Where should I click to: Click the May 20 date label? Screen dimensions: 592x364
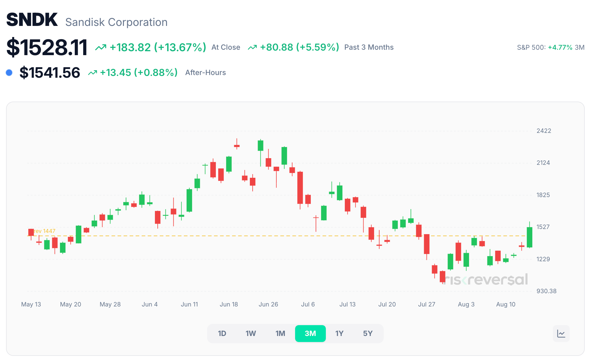(71, 304)
